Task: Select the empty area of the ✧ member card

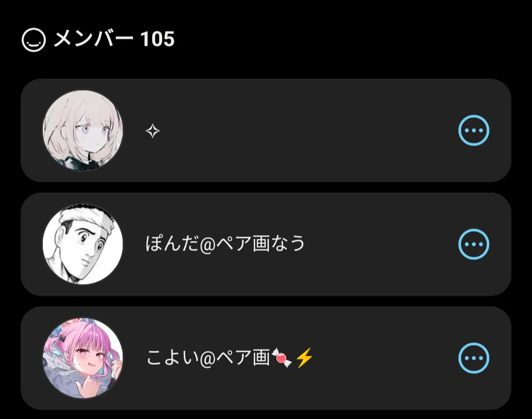Action: pyautogui.click(x=305, y=131)
